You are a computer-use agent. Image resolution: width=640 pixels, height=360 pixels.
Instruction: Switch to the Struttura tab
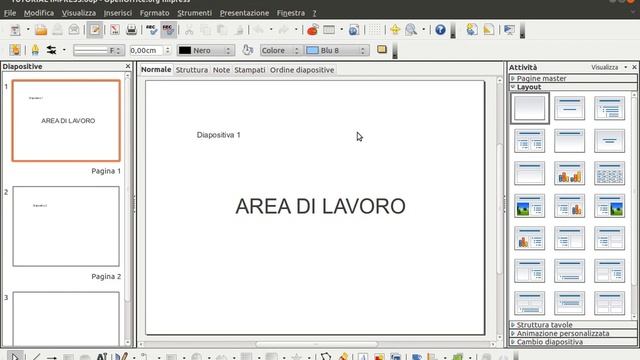coord(192,70)
